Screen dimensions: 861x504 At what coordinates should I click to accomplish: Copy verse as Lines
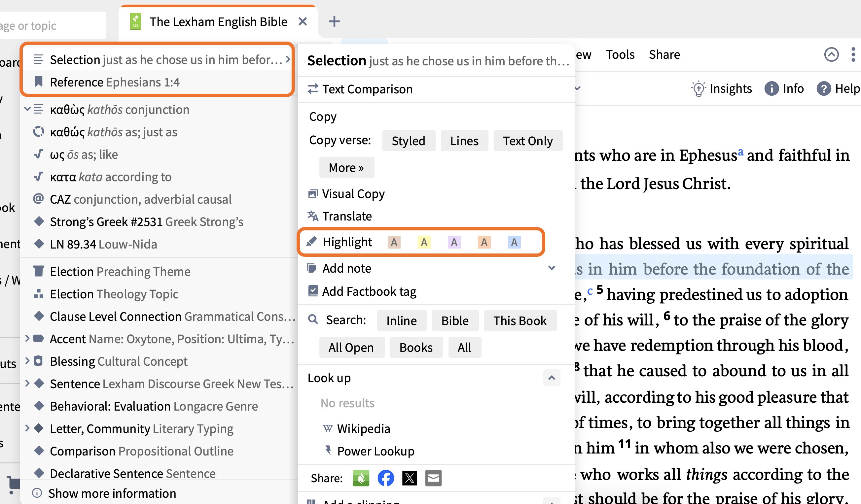[x=464, y=141]
